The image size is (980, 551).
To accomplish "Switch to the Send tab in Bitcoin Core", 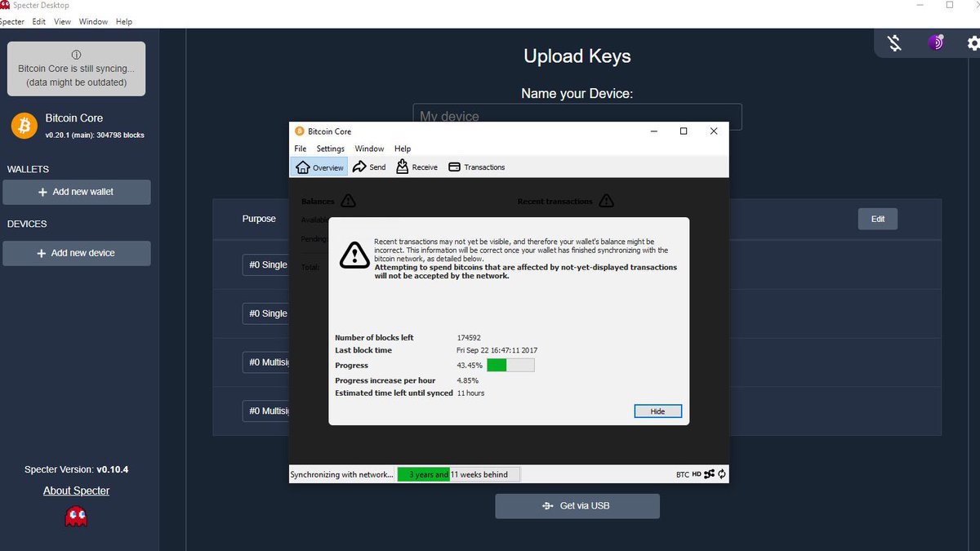I will click(369, 167).
